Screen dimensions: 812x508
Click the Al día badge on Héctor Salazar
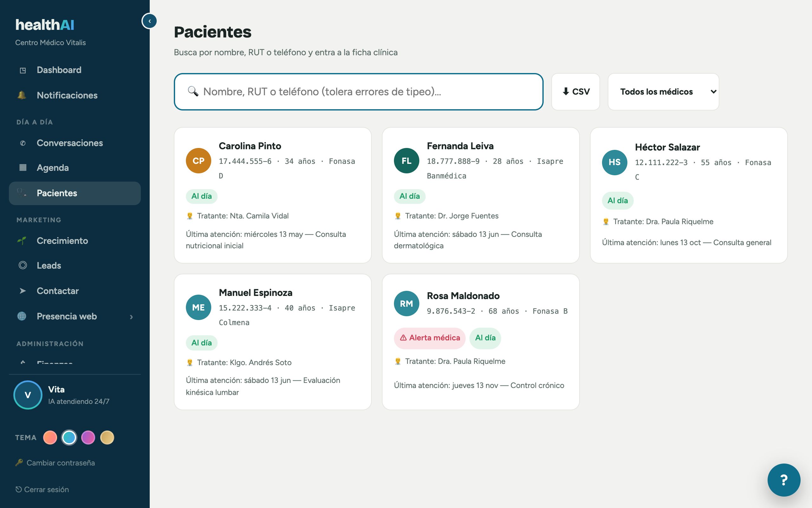pyautogui.click(x=617, y=201)
